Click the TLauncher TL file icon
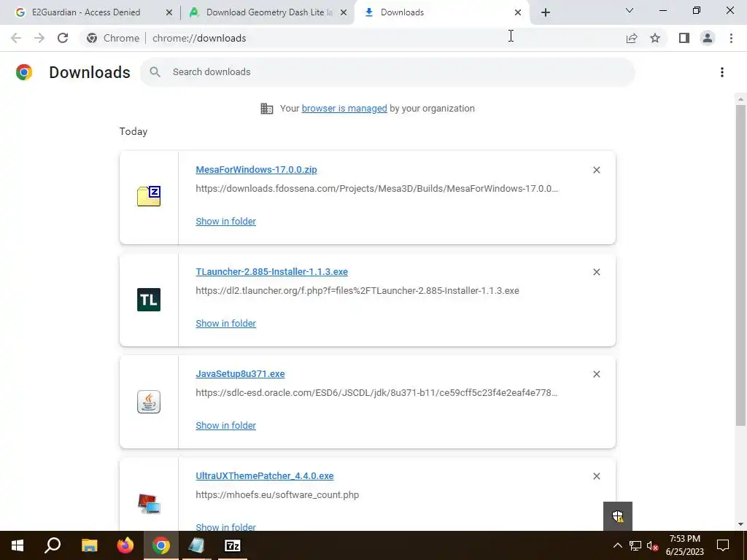The height and width of the screenshot is (560, 747). pos(149,300)
